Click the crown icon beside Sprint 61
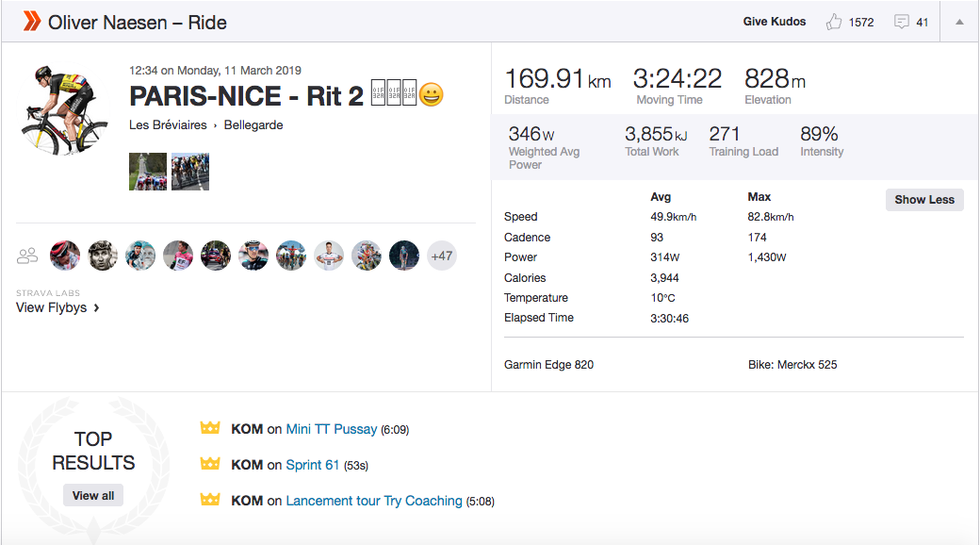Screen dimensions: 980x545 pos(209,465)
